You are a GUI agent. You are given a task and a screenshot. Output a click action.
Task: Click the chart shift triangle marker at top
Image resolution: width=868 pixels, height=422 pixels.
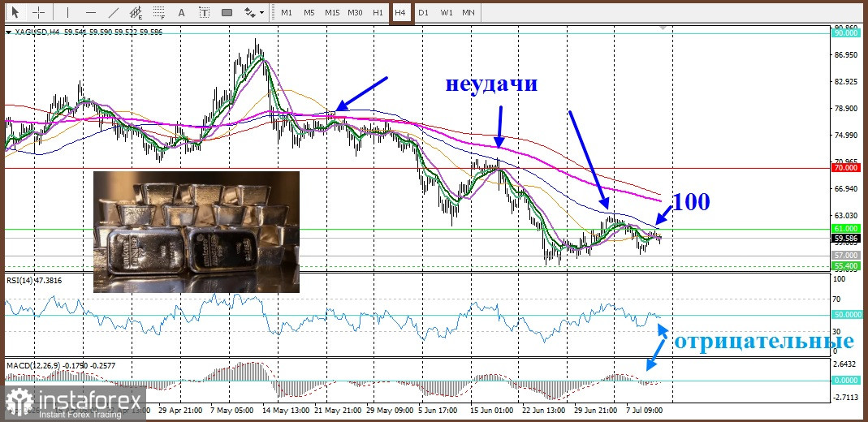(663, 27)
